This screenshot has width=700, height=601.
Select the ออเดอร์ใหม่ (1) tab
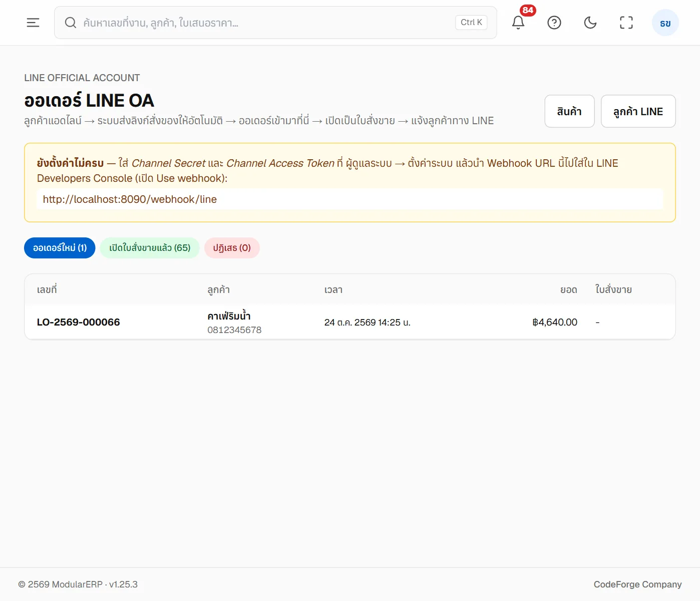60,248
